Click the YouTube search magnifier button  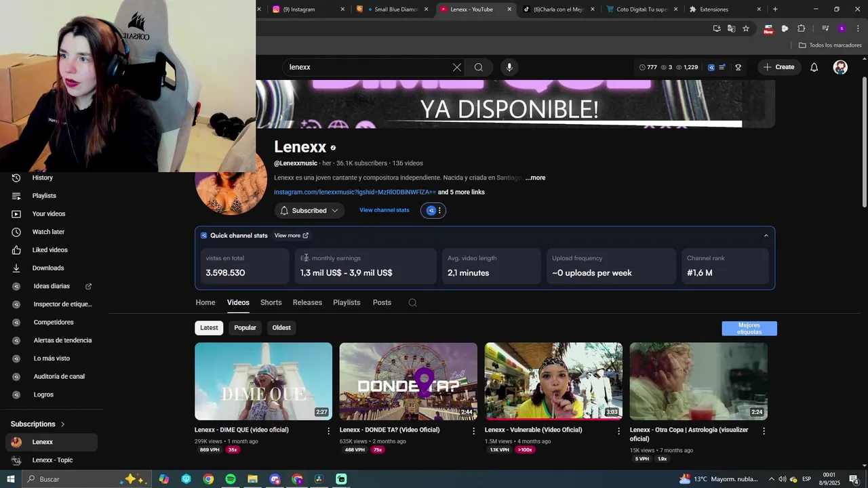point(479,67)
